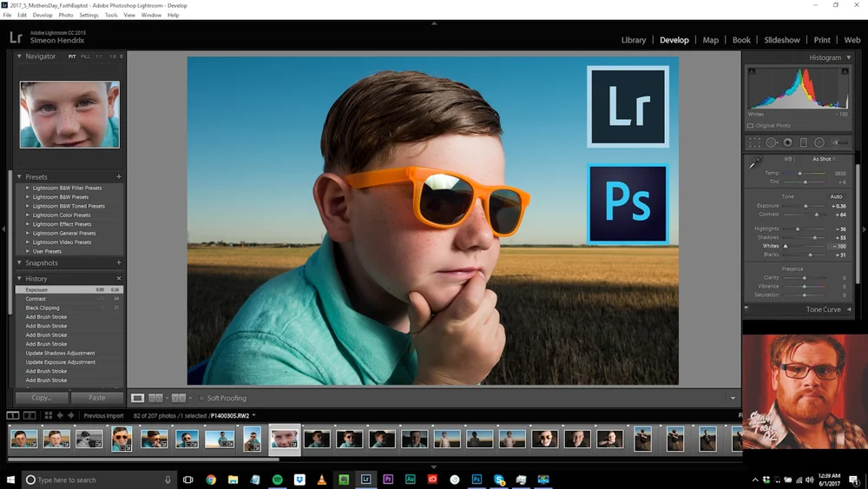Open the Develop menu in menu bar
The width and height of the screenshot is (868, 489).
click(42, 15)
